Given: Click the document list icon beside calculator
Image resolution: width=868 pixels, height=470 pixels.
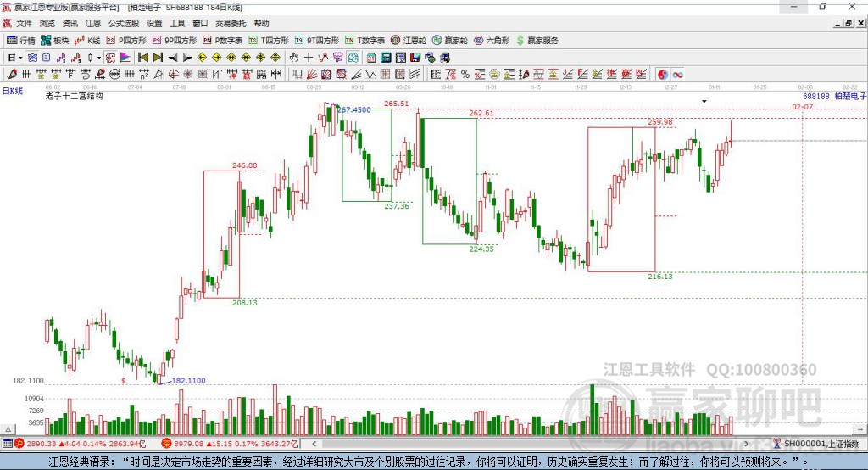Looking at the screenshot, I should pyautogui.click(x=401, y=58).
